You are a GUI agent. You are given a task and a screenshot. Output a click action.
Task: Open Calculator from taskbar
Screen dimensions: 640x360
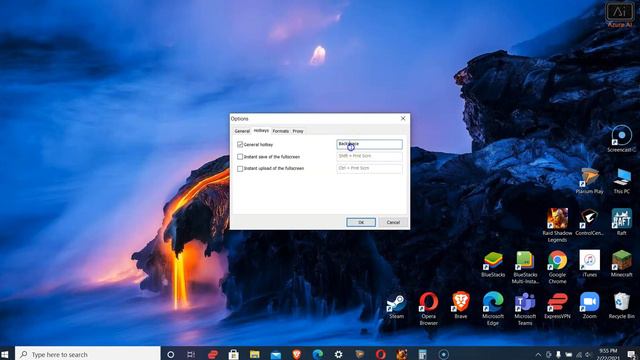click(x=422, y=354)
